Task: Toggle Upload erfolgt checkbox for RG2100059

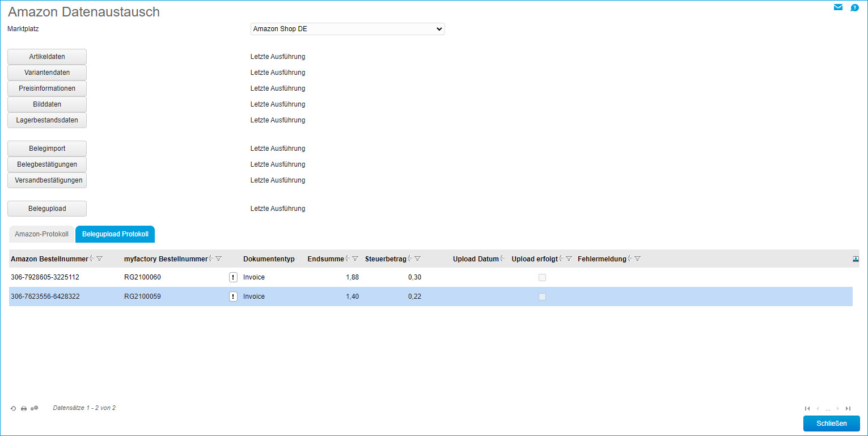Action: tap(542, 297)
